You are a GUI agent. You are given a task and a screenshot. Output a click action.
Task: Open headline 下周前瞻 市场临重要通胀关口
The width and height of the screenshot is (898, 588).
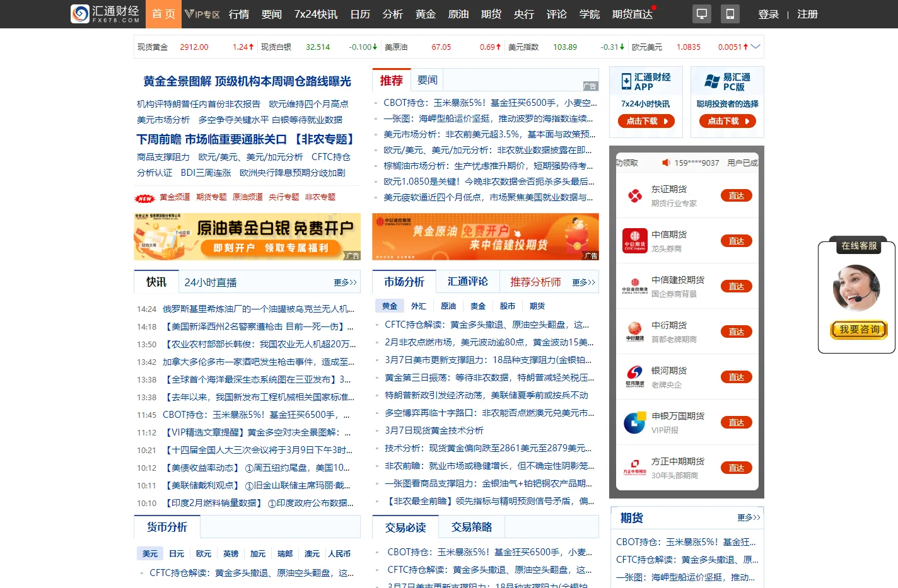(x=211, y=139)
